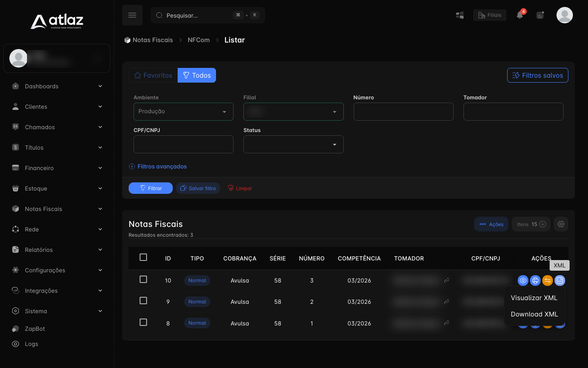The width and height of the screenshot is (588, 368).
Task: Check the checkbox for invoice ID 10
Action: (143, 279)
